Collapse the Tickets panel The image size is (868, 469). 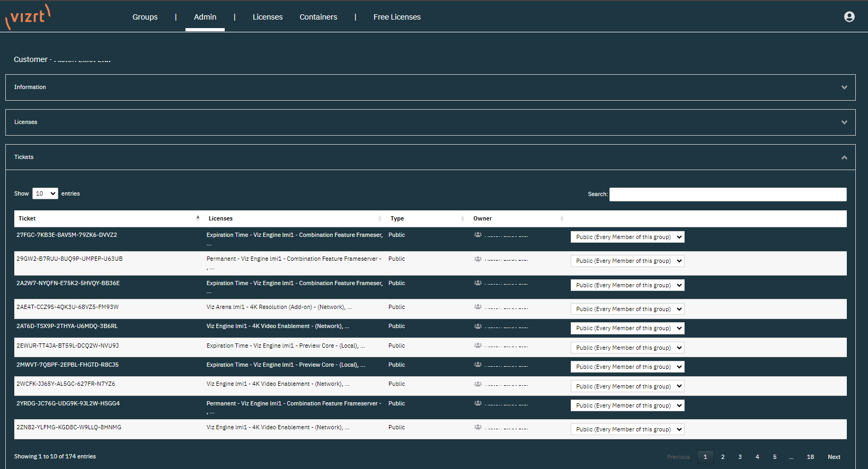pos(844,157)
